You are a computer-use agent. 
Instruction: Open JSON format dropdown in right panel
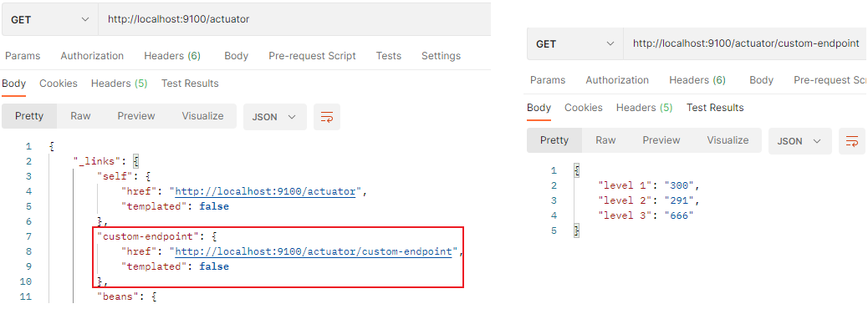800,141
